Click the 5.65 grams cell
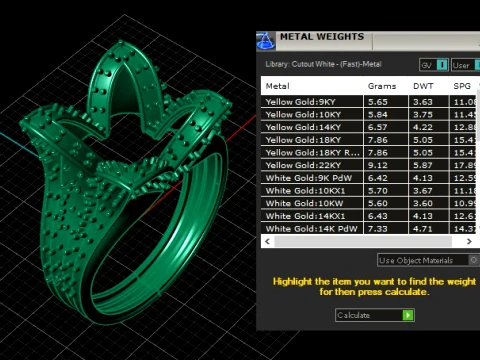 click(x=386, y=102)
